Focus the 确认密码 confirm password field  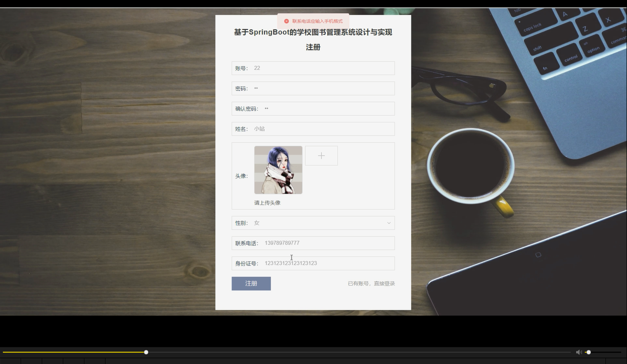click(313, 109)
